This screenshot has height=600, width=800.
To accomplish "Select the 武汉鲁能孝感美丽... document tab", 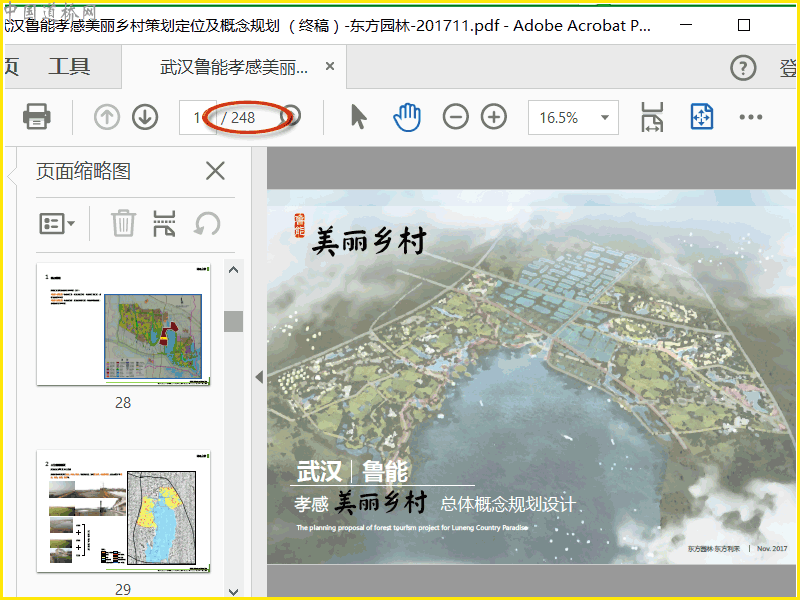I will (234, 67).
